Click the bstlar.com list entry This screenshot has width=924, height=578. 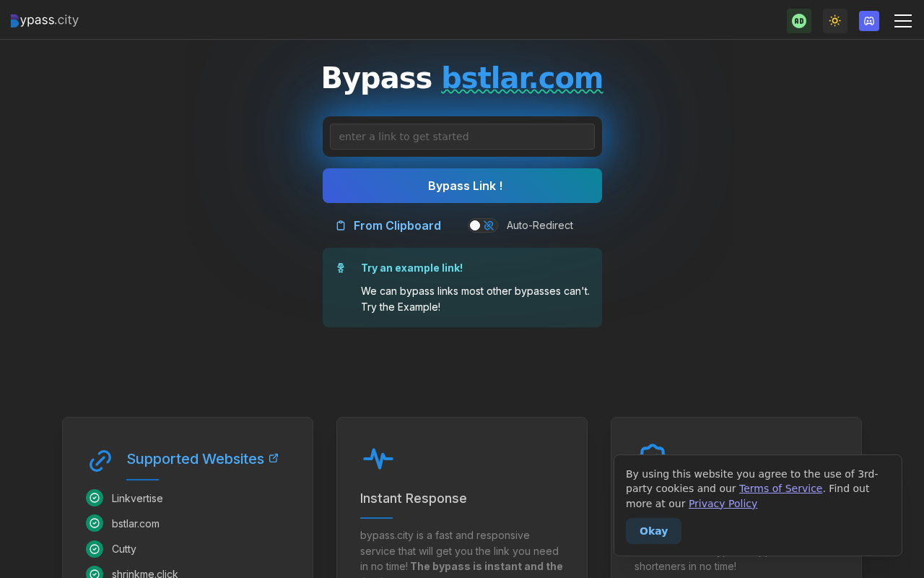136,524
